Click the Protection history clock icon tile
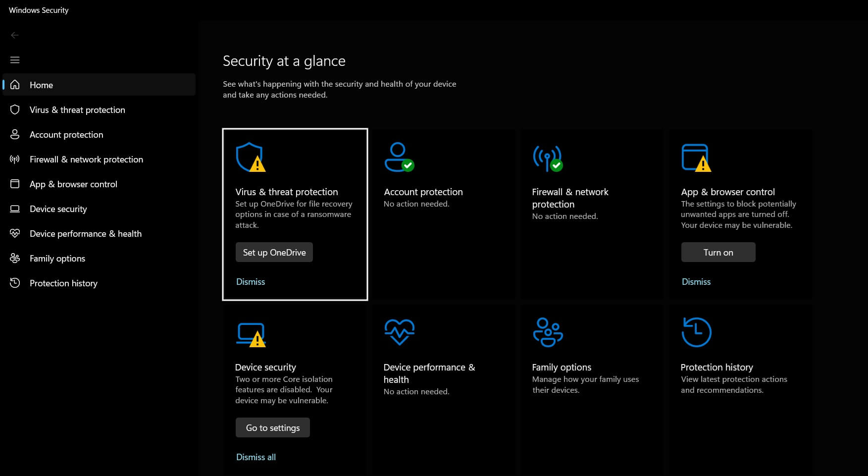Screen dimensions: 868x476 (696, 332)
